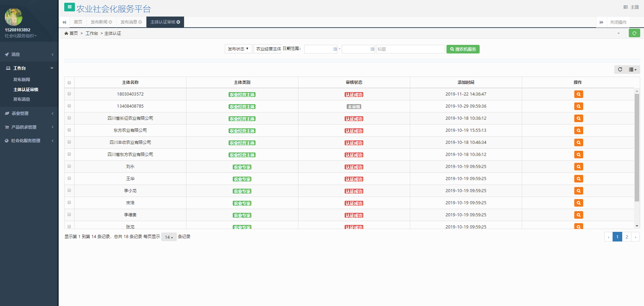The image size is (644, 306).
Task: Click the table refresh icon button
Action: (620, 69)
